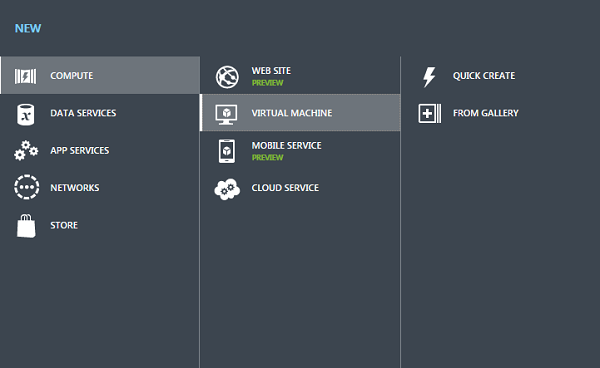The width and height of the screenshot is (600, 368).
Task: Choose the NETWORKS text entry
Action: (x=75, y=188)
